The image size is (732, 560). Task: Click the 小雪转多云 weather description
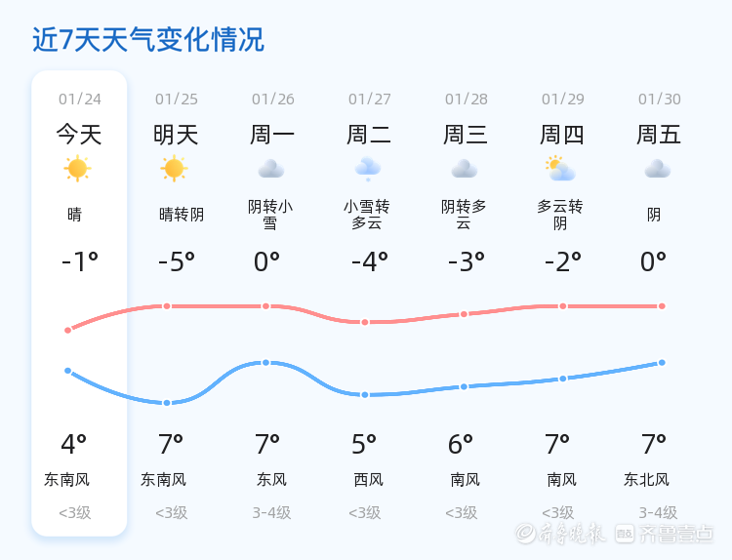pos(367,215)
